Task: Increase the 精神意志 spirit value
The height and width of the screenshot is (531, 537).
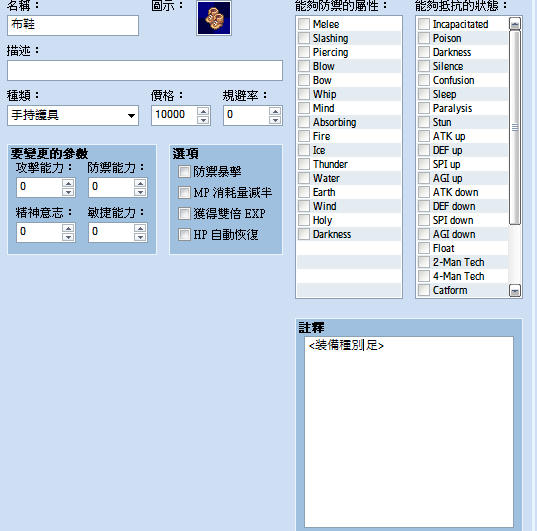Action: (68, 228)
